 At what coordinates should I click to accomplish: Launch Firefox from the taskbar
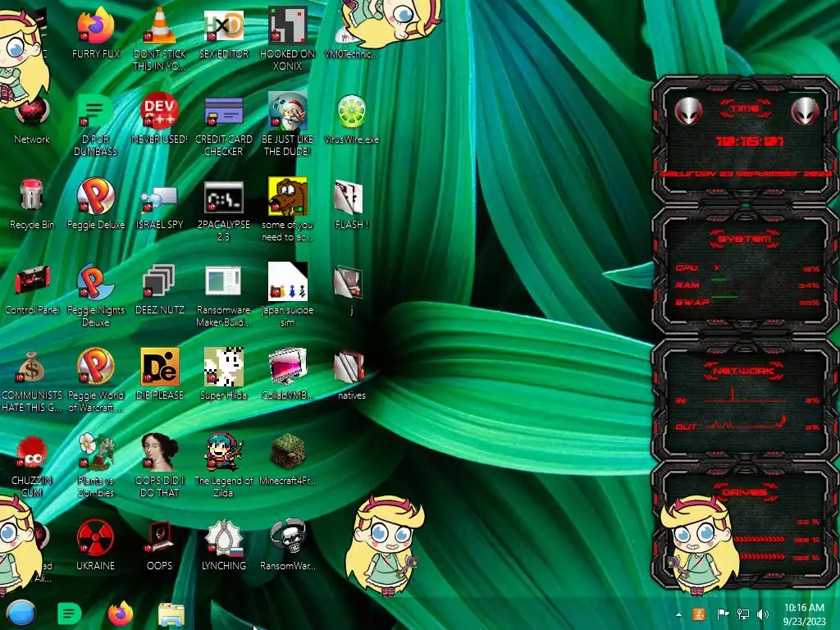[x=121, y=614]
